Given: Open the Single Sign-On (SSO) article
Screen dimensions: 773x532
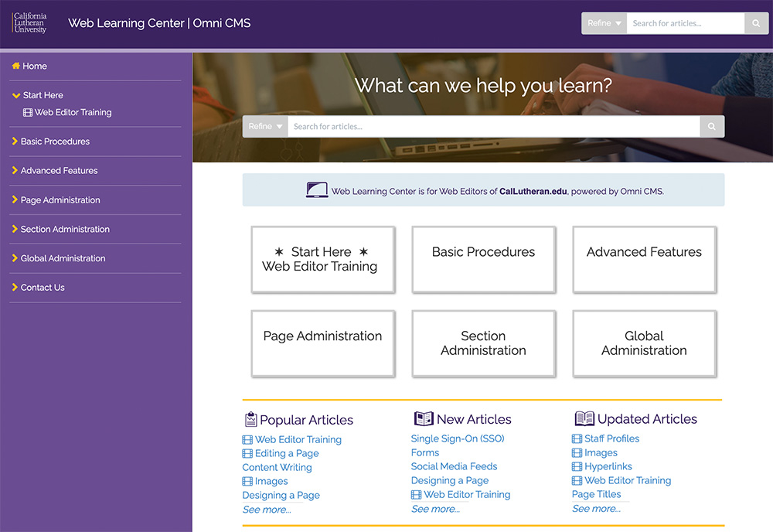Looking at the screenshot, I should pyautogui.click(x=458, y=438).
